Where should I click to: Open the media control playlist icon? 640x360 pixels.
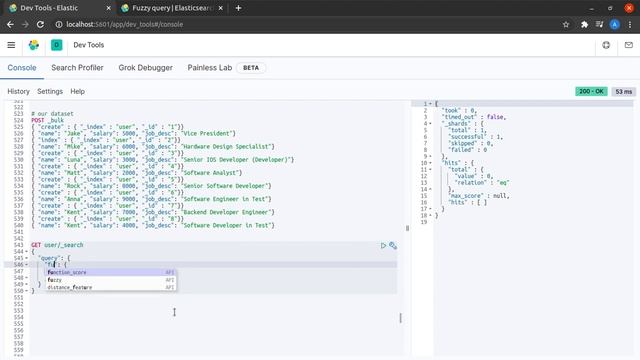[x=599, y=24]
